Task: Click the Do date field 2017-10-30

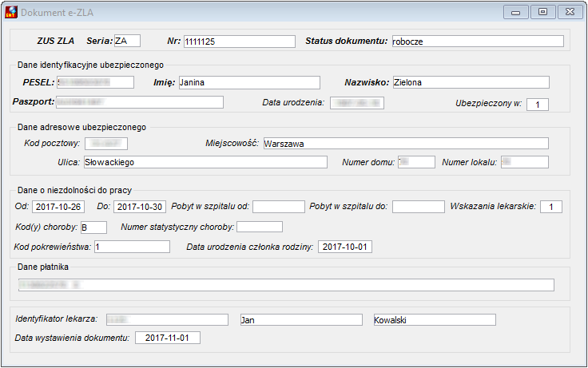Action: [x=140, y=207]
